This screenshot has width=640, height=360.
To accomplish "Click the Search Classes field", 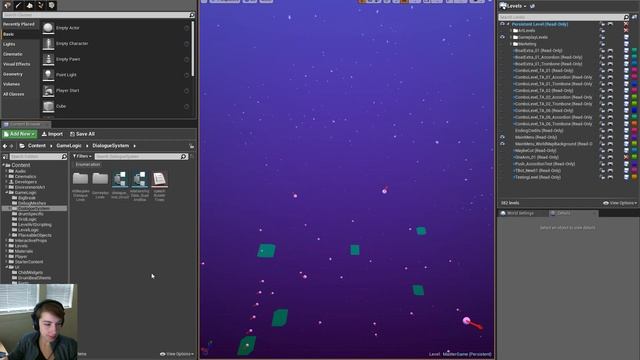I will [98, 15].
